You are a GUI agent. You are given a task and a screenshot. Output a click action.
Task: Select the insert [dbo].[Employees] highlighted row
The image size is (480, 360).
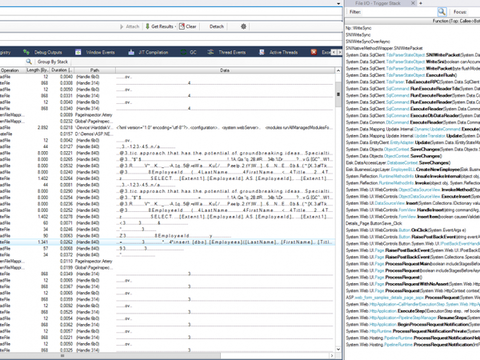pyautogui.click(x=167, y=242)
